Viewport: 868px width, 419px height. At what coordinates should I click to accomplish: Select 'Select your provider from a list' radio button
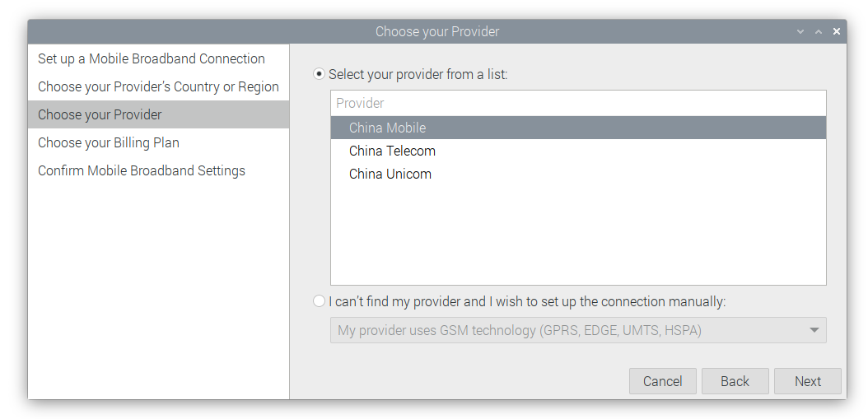click(320, 74)
